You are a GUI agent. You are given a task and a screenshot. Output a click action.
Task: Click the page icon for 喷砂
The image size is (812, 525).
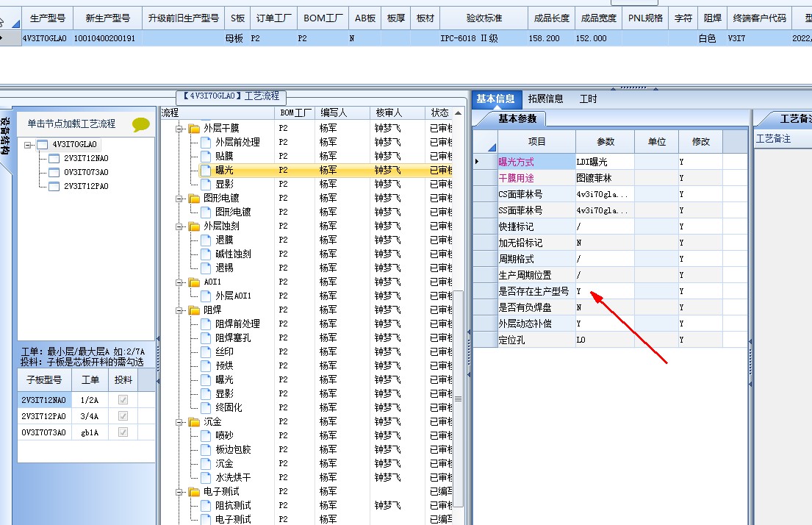tap(206, 436)
